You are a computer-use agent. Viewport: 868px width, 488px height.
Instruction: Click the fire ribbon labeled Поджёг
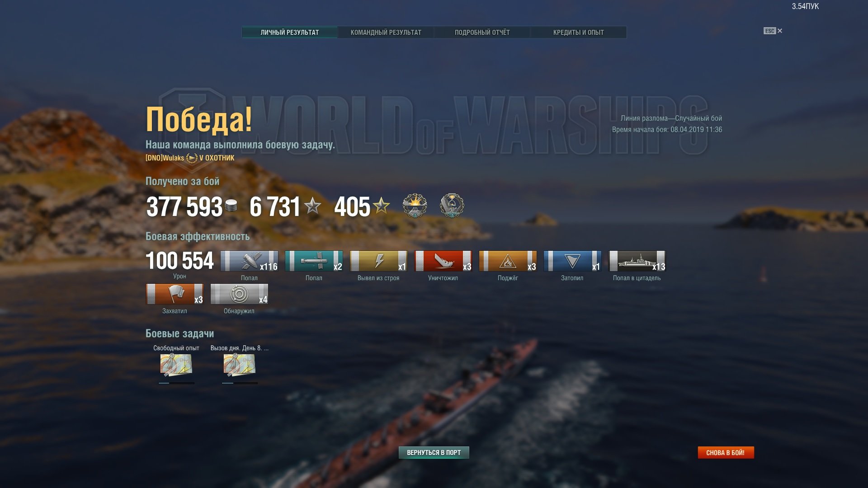click(508, 261)
